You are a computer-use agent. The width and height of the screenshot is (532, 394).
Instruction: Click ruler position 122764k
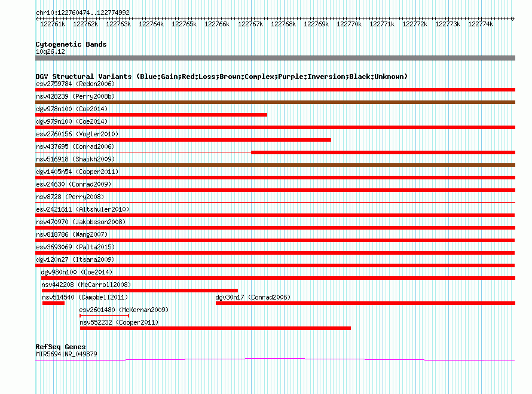[151, 24]
